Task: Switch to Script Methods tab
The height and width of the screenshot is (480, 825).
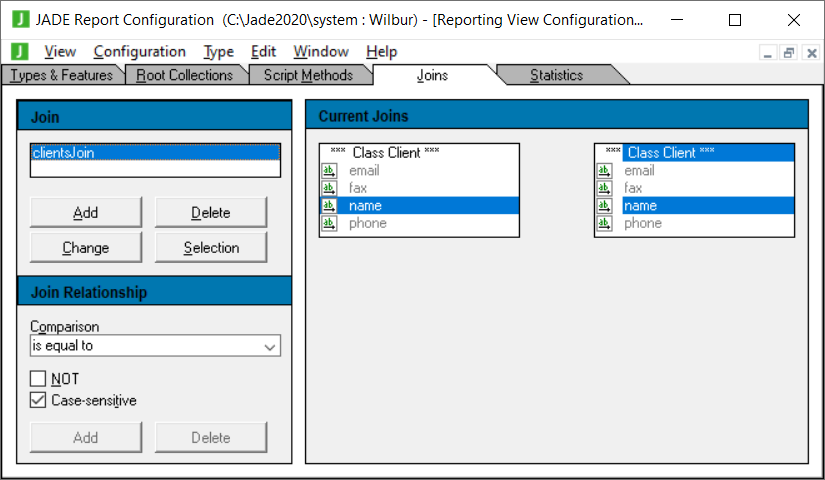Action: [x=308, y=75]
